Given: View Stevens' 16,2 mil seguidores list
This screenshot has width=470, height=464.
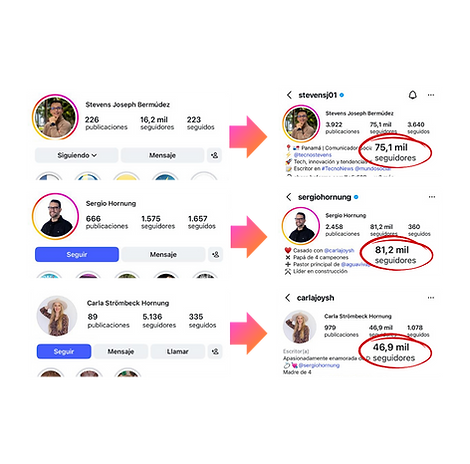Looking at the screenshot, I should click(157, 123).
